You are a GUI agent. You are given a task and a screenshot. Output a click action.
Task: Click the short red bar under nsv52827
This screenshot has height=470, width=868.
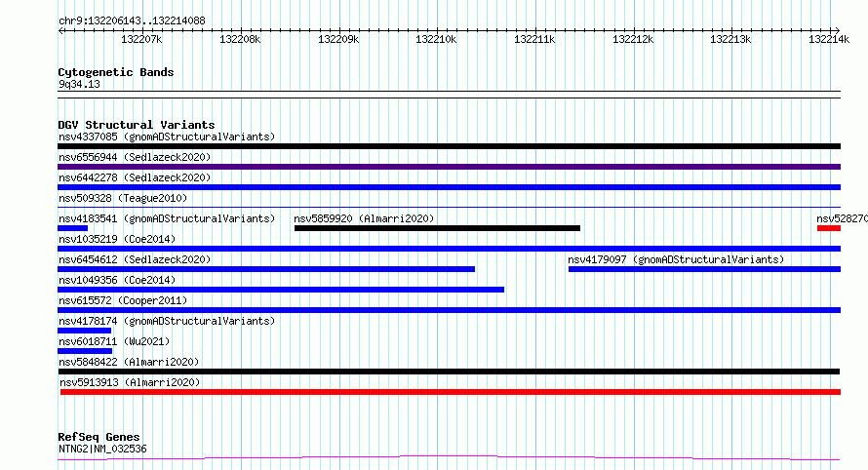coord(829,228)
